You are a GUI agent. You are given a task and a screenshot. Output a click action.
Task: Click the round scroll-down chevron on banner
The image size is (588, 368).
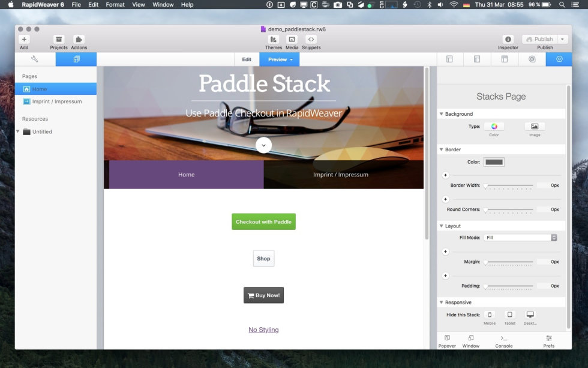[263, 145]
